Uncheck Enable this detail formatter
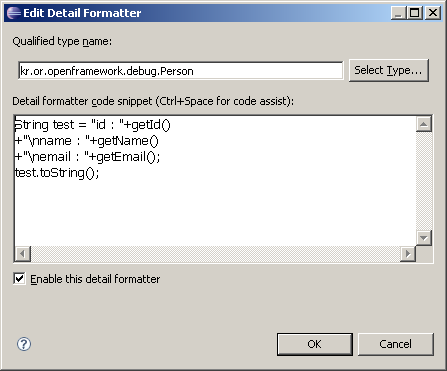Image resolution: width=447 pixels, height=371 pixels. (x=19, y=278)
